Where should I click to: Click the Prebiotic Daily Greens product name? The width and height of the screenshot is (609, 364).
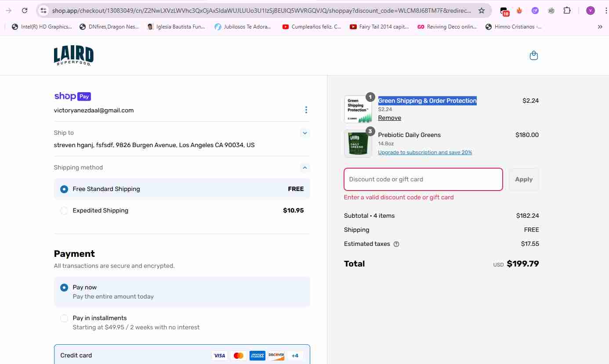point(409,135)
